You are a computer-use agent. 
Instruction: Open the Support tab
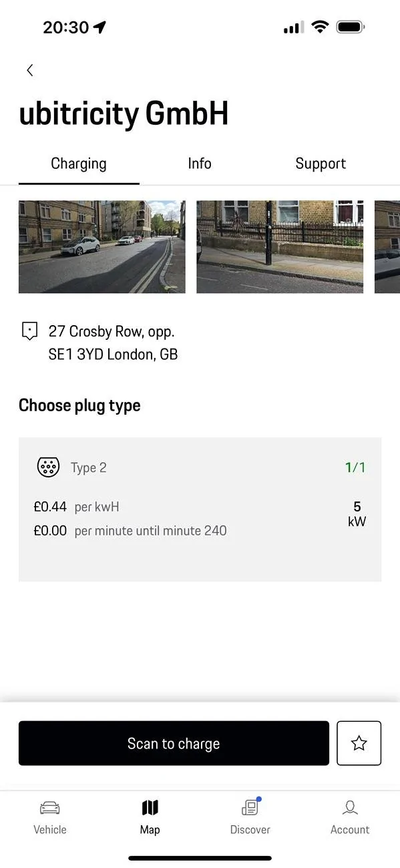(321, 163)
